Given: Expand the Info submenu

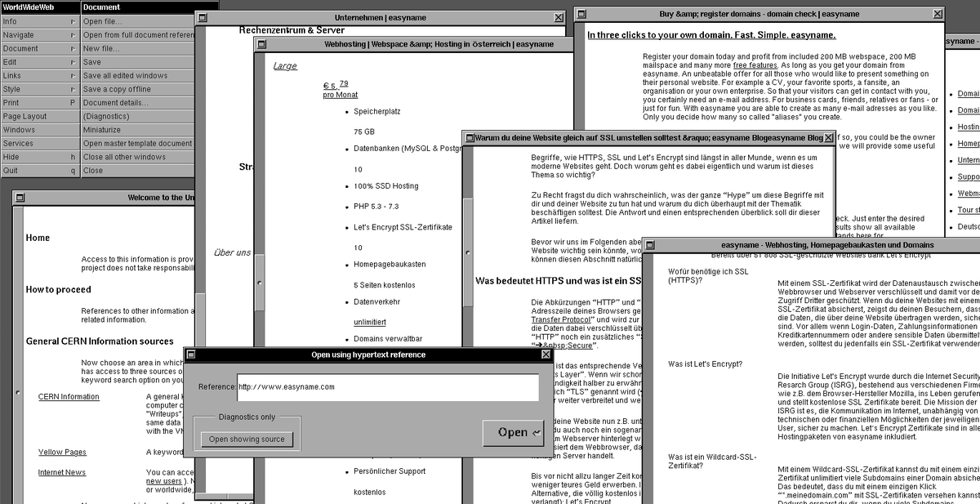Looking at the screenshot, I should coord(40,21).
